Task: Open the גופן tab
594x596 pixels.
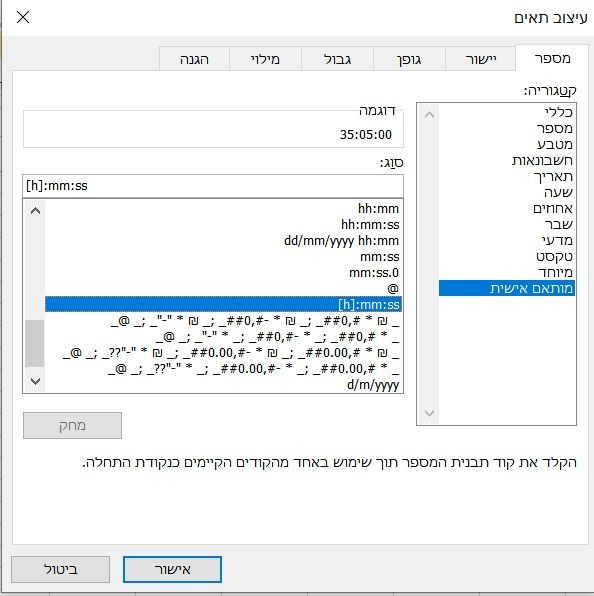Action: 409,59
